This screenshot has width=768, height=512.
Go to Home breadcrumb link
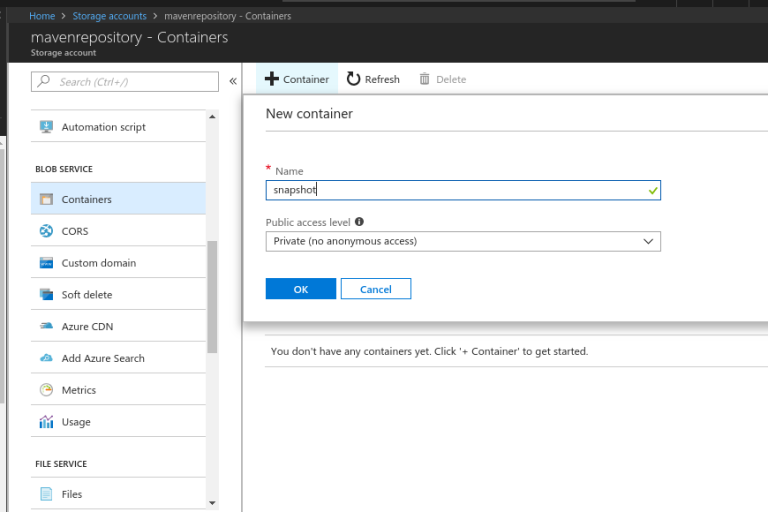(x=42, y=16)
